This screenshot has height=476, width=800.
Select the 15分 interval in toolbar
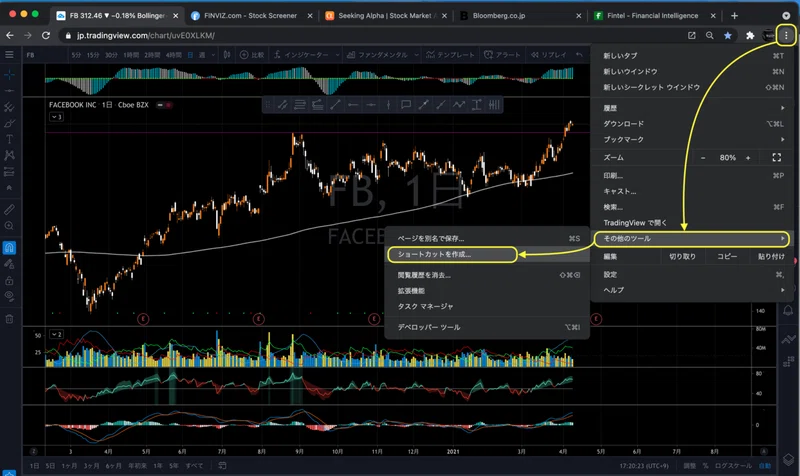pos(93,55)
